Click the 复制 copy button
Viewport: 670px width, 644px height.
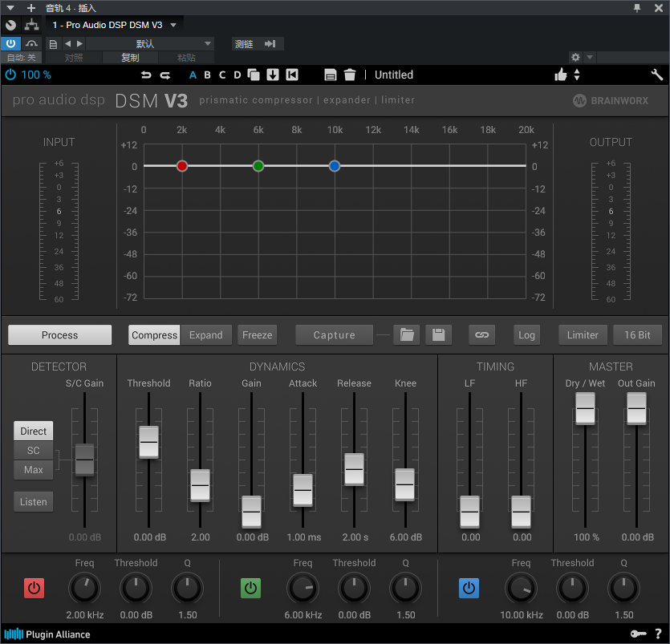tap(130, 57)
